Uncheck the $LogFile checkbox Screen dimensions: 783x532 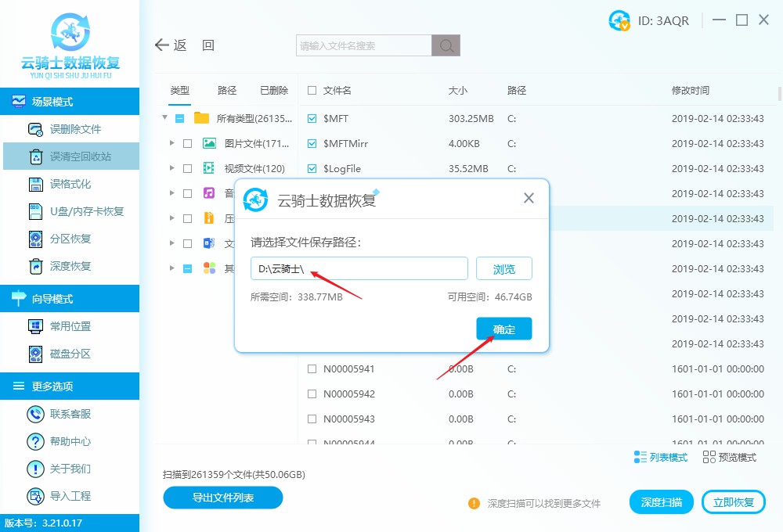coord(312,169)
